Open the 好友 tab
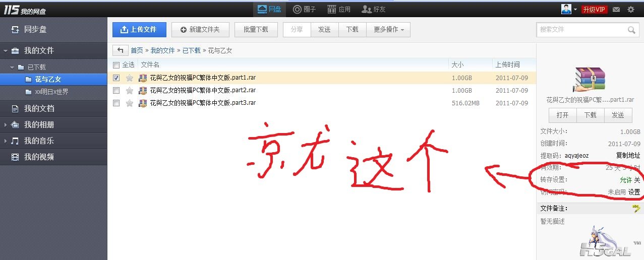Image resolution: width=644 pixels, height=260 pixels. (374, 9)
